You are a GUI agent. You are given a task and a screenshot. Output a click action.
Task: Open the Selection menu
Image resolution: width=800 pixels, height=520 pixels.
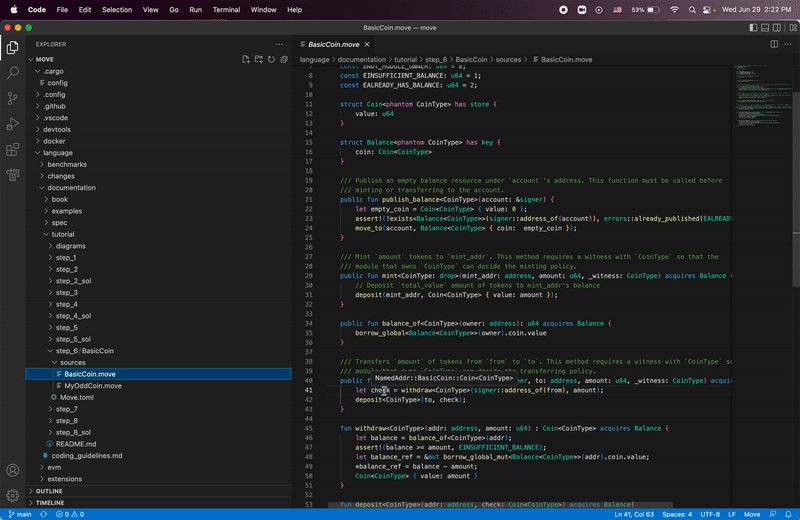(x=117, y=10)
